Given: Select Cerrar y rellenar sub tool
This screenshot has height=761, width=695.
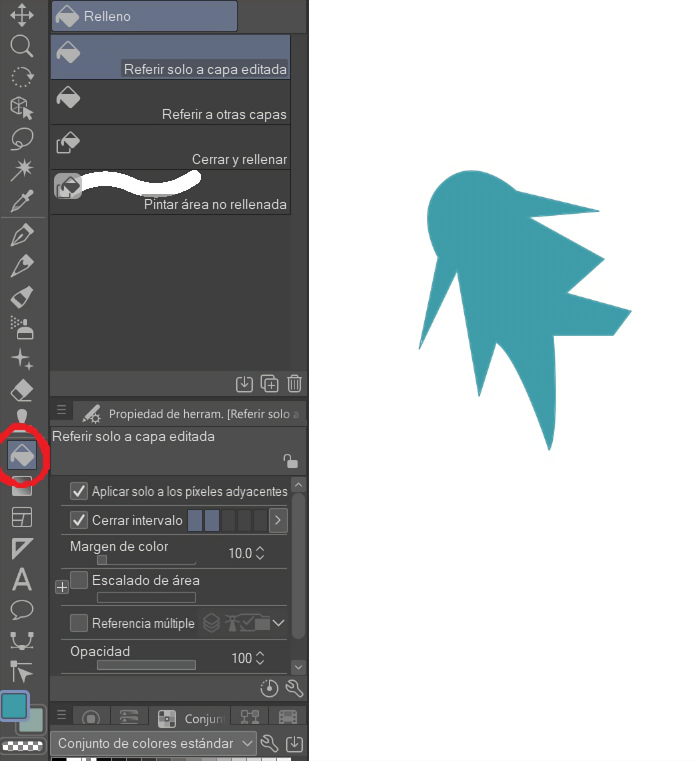Looking at the screenshot, I should 170,147.
